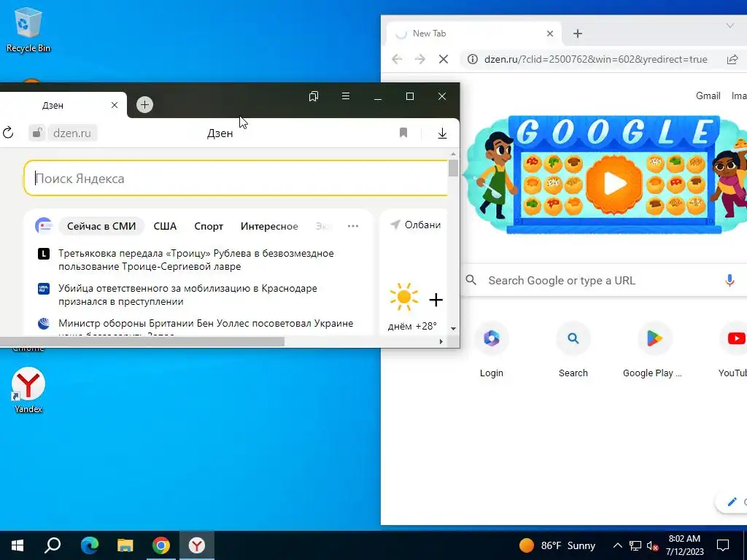Switch to Yandex browser on the taskbar

[197, 545]
